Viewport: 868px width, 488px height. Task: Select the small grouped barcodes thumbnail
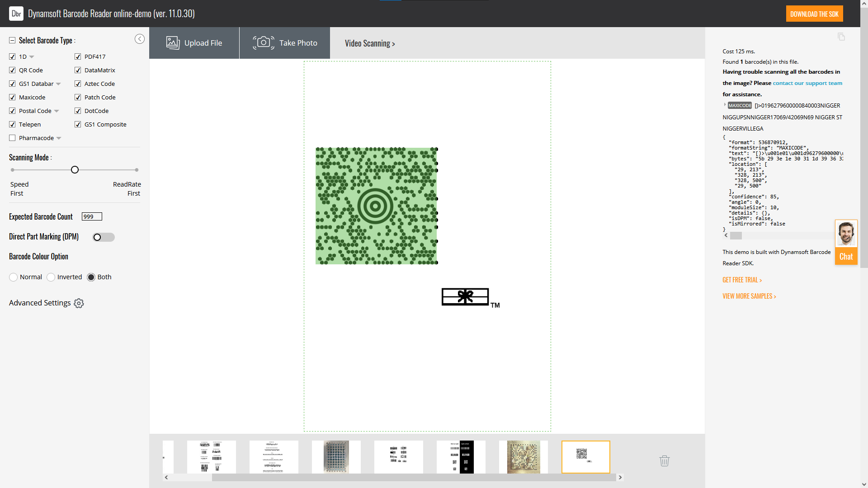pyautogui.click(x=399, y=457)
